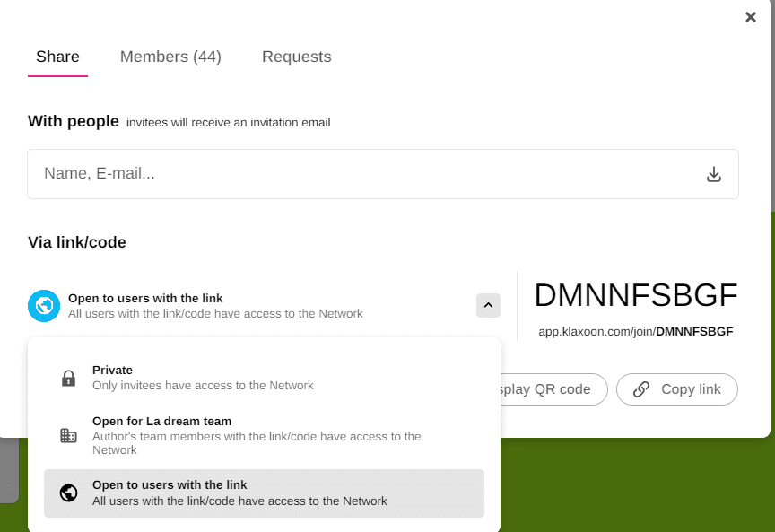775x532 pixels.
Task: Open the Requests tab
Action: (296, 57)
